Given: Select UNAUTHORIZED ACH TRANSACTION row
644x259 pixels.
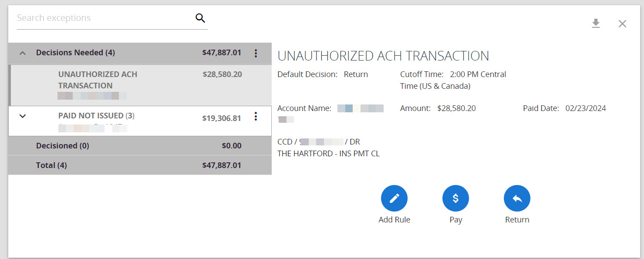Looking at the screenshot, I should point(140,85).
